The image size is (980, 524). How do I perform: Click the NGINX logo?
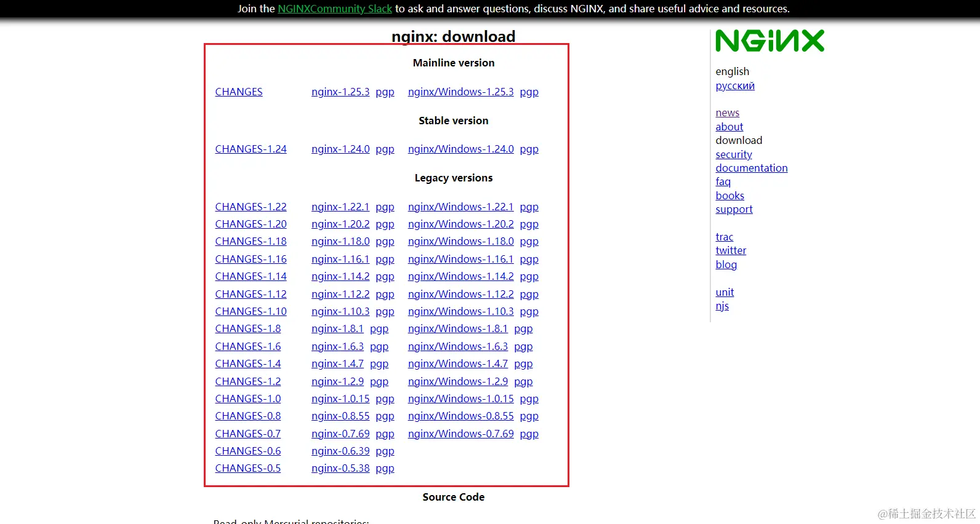[x=769, y=41]
